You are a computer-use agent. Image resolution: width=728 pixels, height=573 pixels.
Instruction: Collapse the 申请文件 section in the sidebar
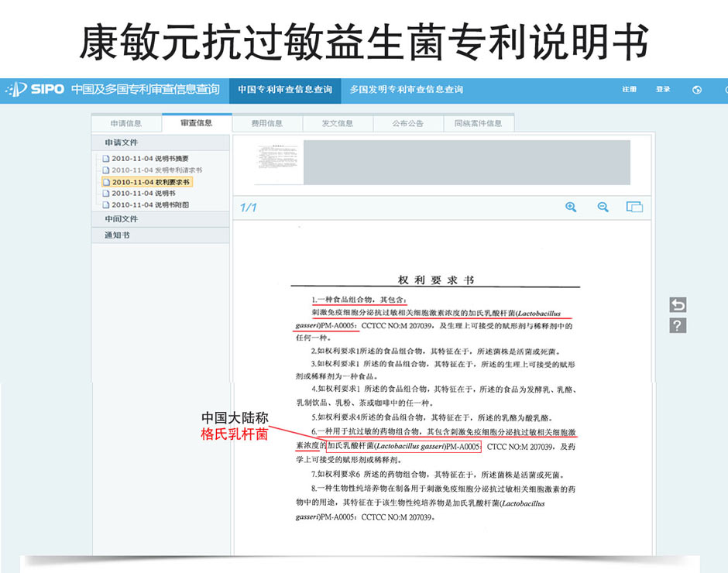click(160, 142)
